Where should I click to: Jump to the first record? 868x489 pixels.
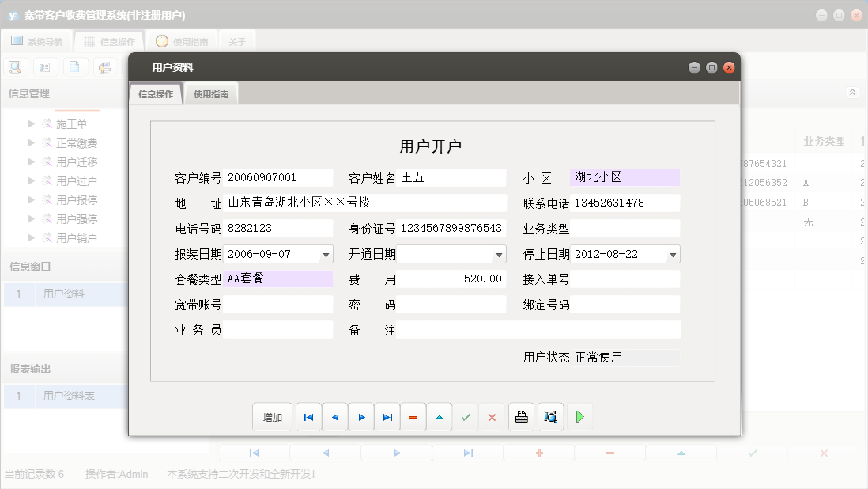click(308, 417)
